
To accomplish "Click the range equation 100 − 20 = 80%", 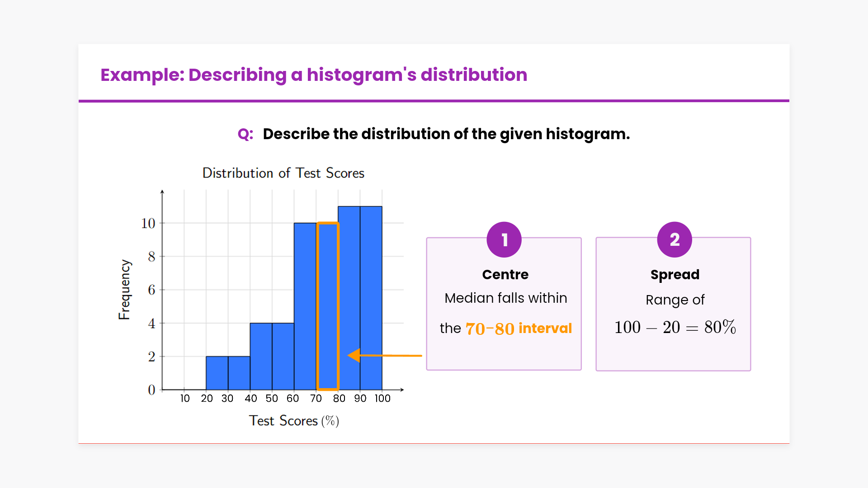I will click(x=675, y=327).
